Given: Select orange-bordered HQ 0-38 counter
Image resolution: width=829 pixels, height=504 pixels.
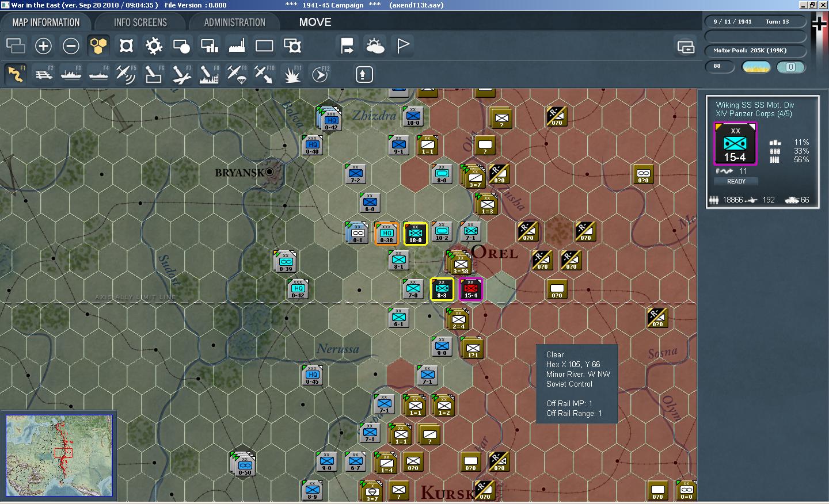Looking at the screenshot, I should (386, 234).
